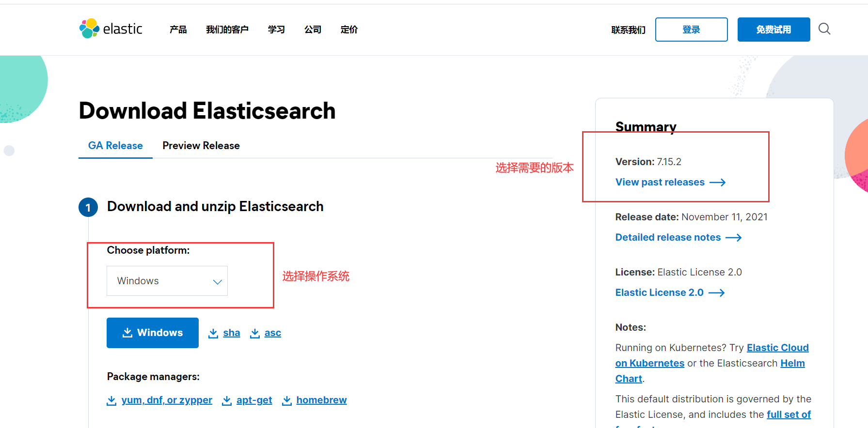868x428 pixels.
Task: Click View past releases link
Action: click(x=660, y=183)
